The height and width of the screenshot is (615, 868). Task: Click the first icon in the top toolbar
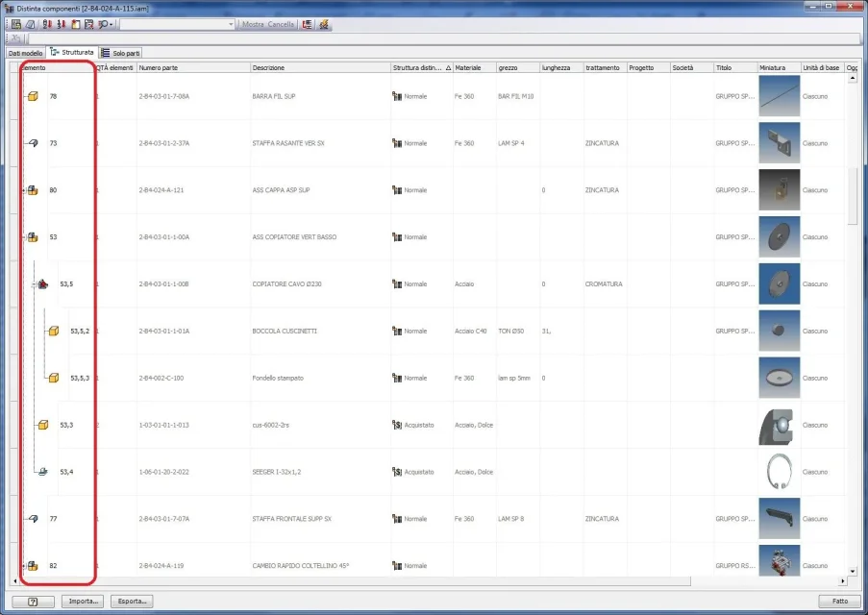click(x=16, y=24)
